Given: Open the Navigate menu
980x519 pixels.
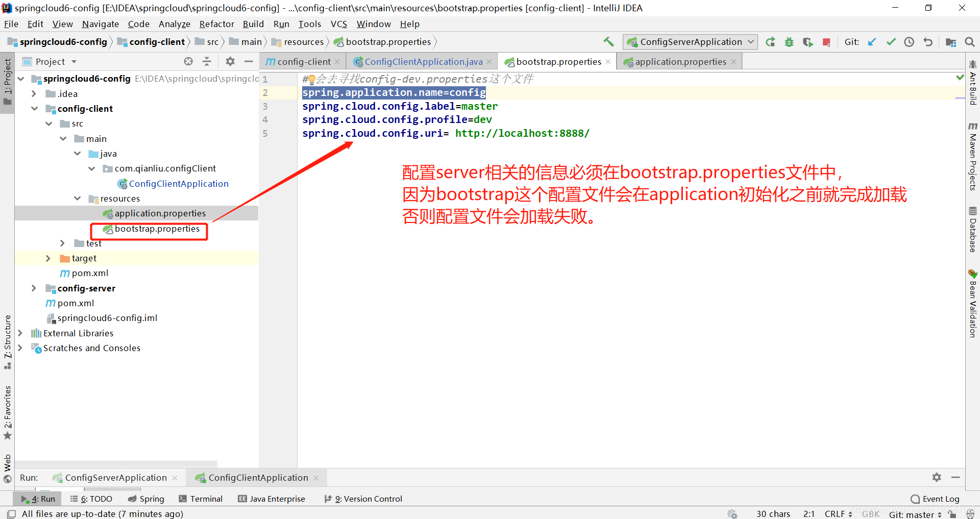Looking at the screenshot, I should click(101, 24).
